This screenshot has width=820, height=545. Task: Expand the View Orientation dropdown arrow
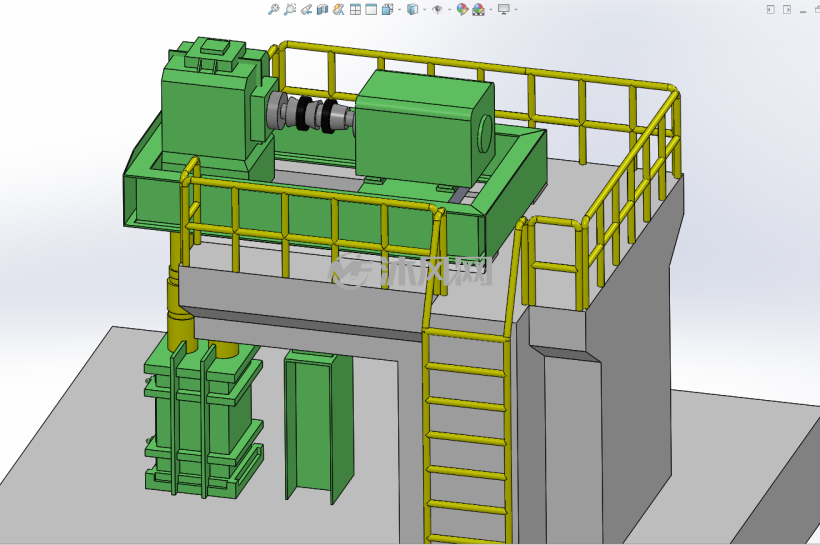(400, 9)
